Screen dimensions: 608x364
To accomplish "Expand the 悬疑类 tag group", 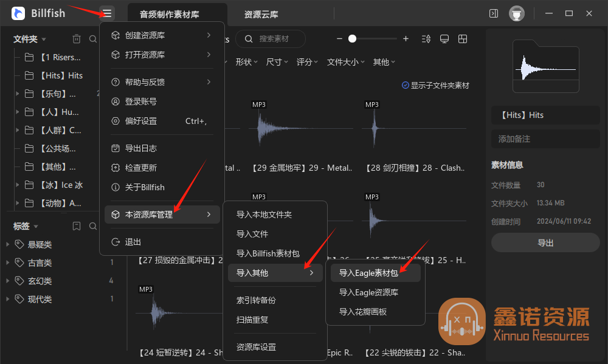I will (x=8, y=244).
